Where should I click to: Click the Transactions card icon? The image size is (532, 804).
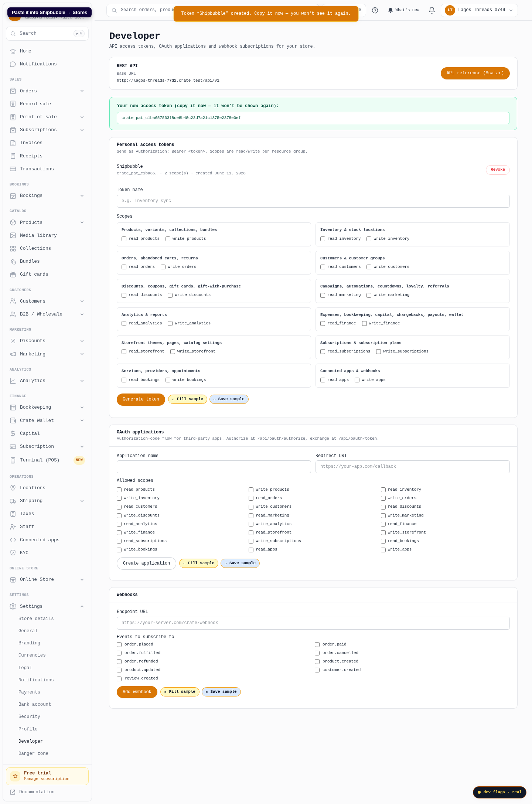tap(13, 169)
